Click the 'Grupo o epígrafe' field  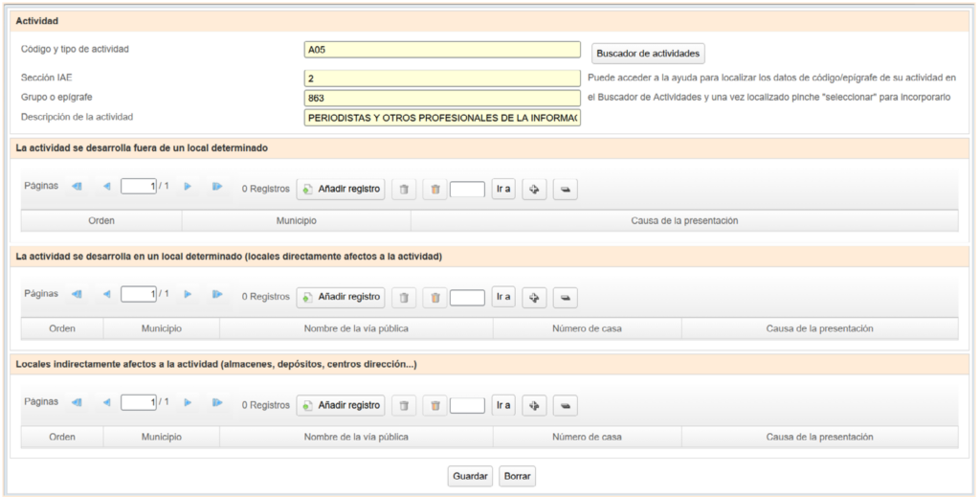(442, 98)
